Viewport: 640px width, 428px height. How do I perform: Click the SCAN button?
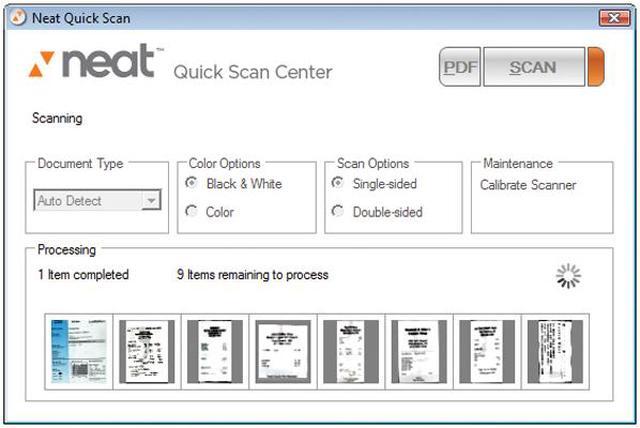[534, 67]
